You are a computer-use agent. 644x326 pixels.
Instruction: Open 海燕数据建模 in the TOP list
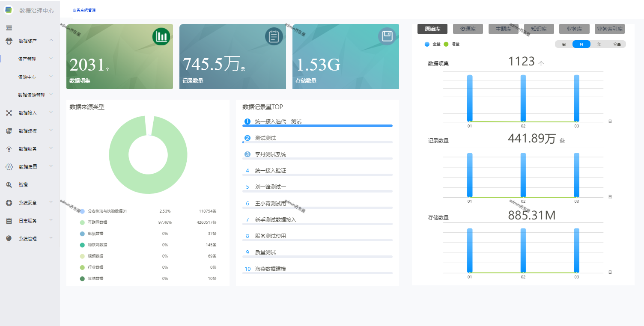(271, 269)
